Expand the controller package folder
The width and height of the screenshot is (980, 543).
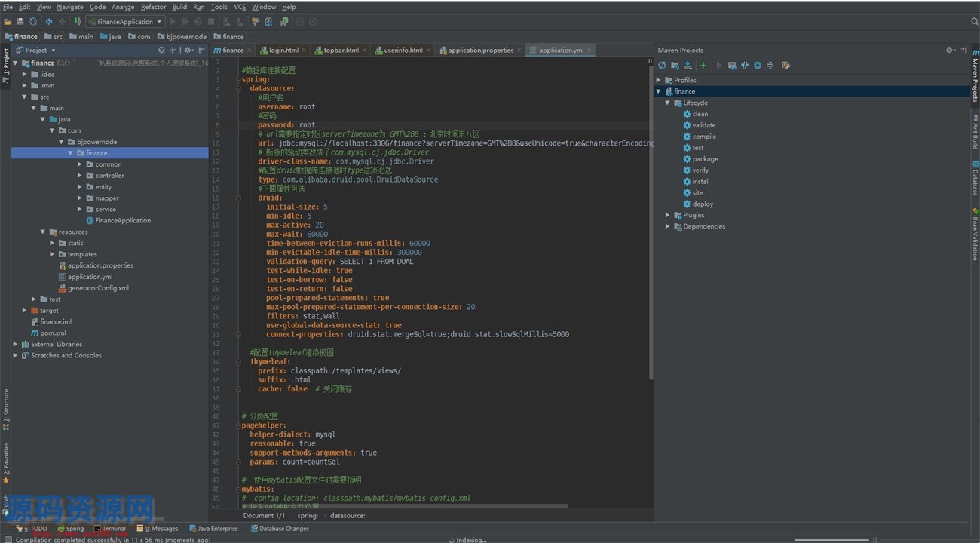coord(80,176)
